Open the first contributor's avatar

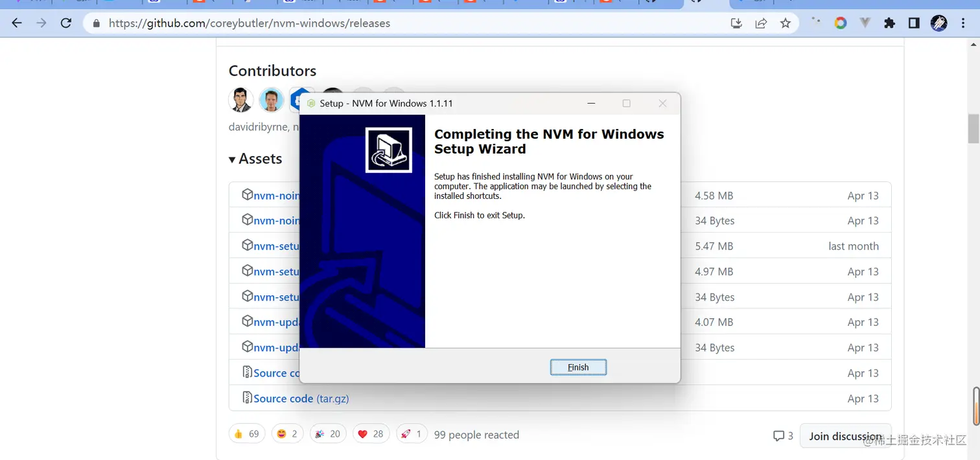click(241, 100)
